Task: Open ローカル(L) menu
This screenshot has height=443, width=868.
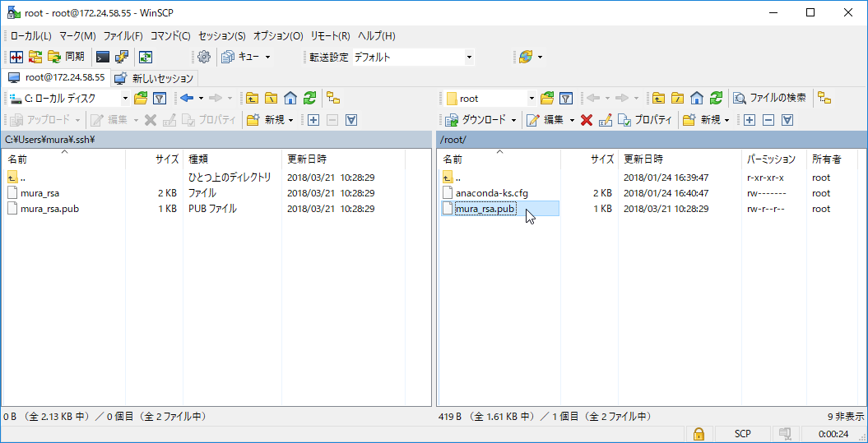Action: point(31,36)
